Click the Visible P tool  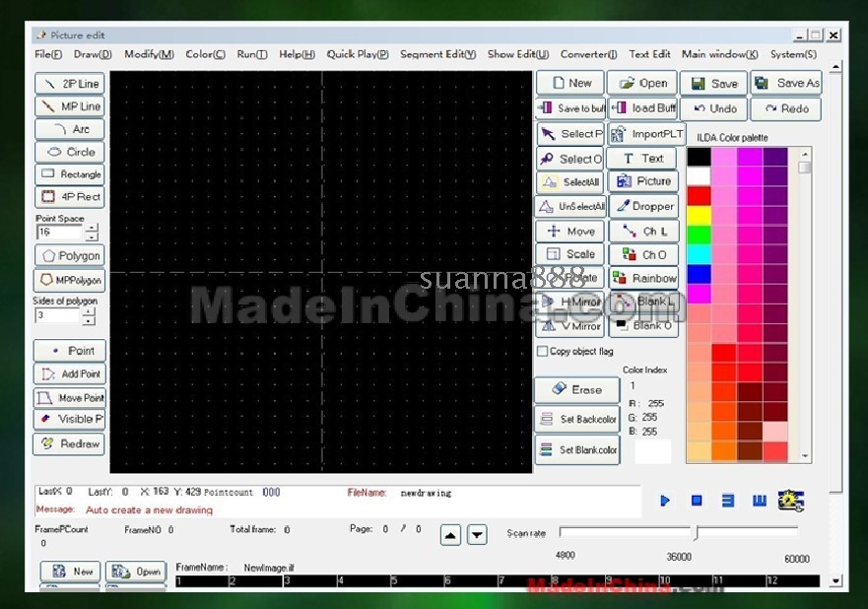point(70,419)
